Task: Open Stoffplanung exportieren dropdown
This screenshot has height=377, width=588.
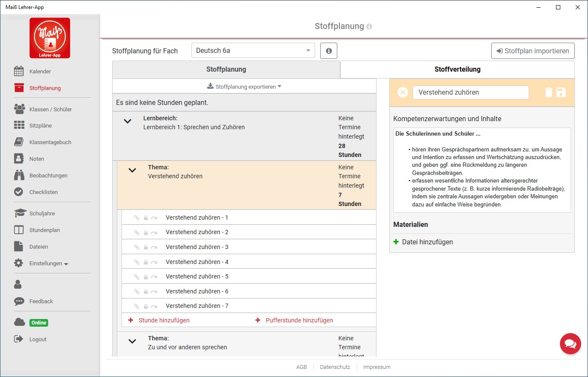Action: 244,87
